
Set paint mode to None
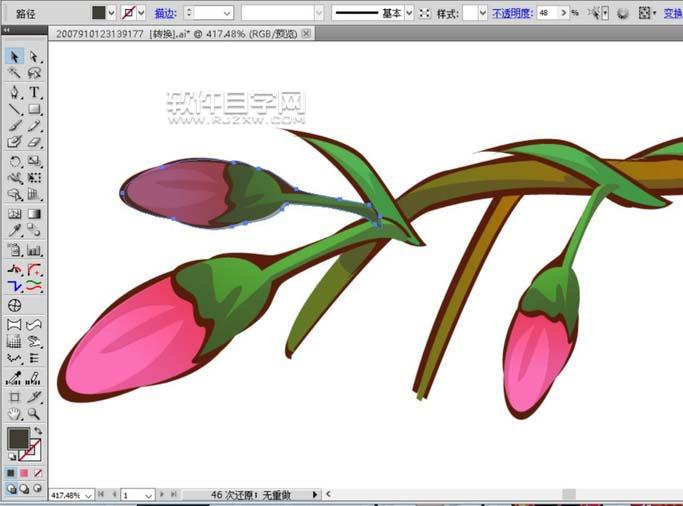(38, 473)
